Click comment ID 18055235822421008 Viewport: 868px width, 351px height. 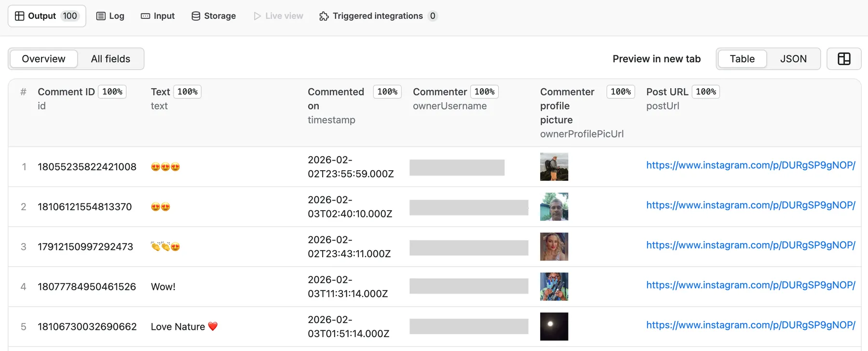(x=87, y=167)
